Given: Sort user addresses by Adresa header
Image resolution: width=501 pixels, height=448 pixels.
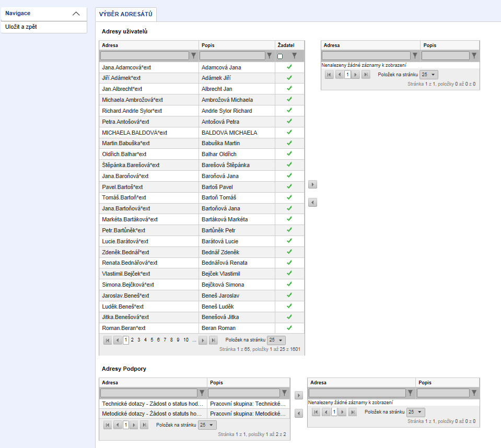Looking at the screenshot, I should coord(110,45).
